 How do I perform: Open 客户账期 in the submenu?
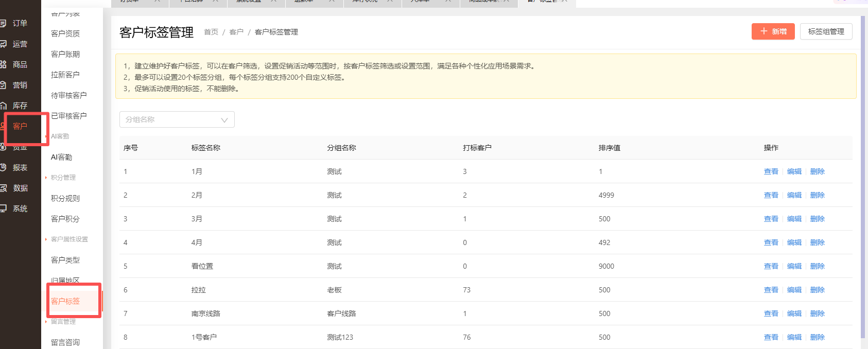pos(65,54)
